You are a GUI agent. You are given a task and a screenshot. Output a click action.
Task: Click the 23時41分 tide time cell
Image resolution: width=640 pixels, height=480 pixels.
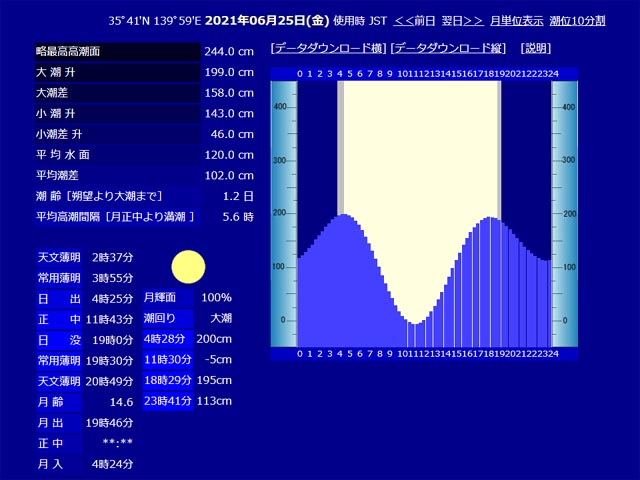coord(168,401)
